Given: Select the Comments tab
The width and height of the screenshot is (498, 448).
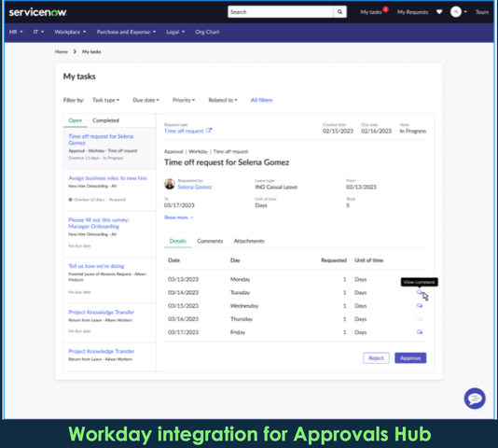Looking at the screenshot, I should tap(210, 241).
